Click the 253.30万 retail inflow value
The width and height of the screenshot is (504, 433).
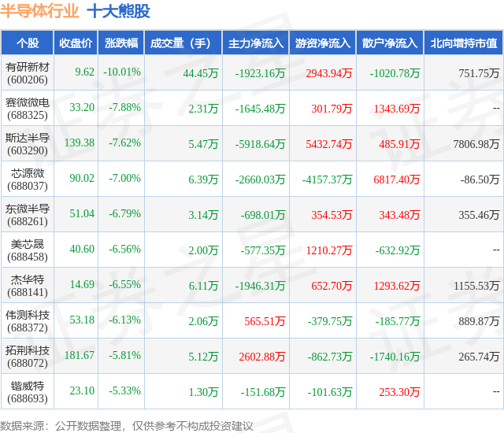click(399, 392)
